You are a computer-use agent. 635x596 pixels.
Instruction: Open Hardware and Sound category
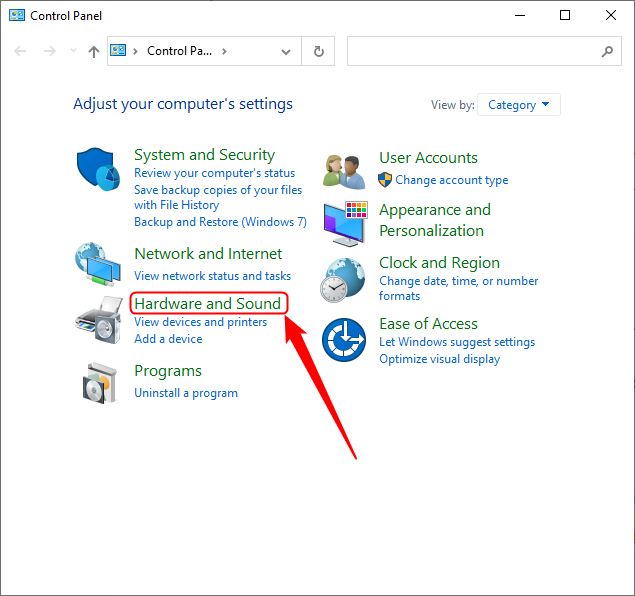coord(207,303)
